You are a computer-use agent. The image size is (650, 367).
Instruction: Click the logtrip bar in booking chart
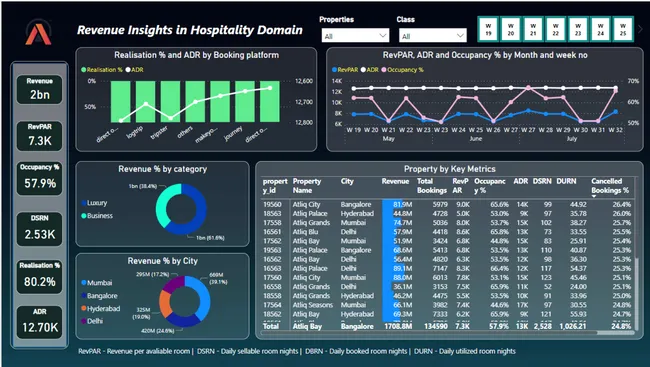click(x=146, y=102)
